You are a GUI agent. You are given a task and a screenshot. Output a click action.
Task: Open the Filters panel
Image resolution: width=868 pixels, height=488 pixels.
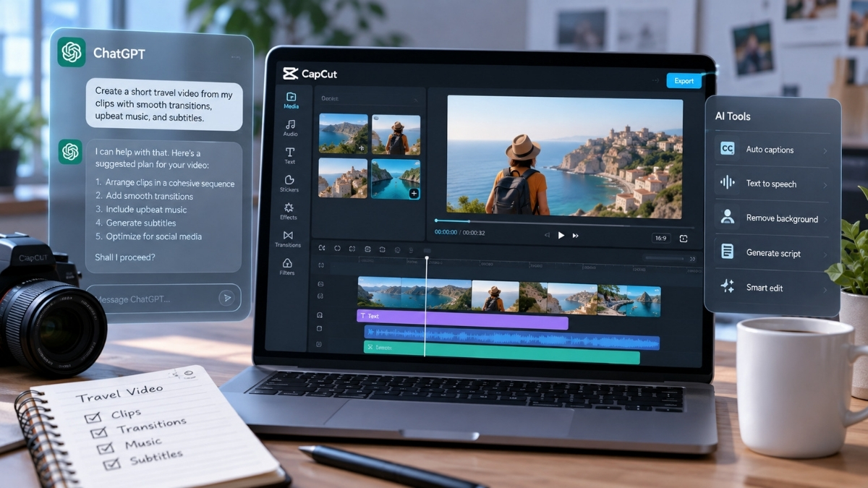[287, 267]
